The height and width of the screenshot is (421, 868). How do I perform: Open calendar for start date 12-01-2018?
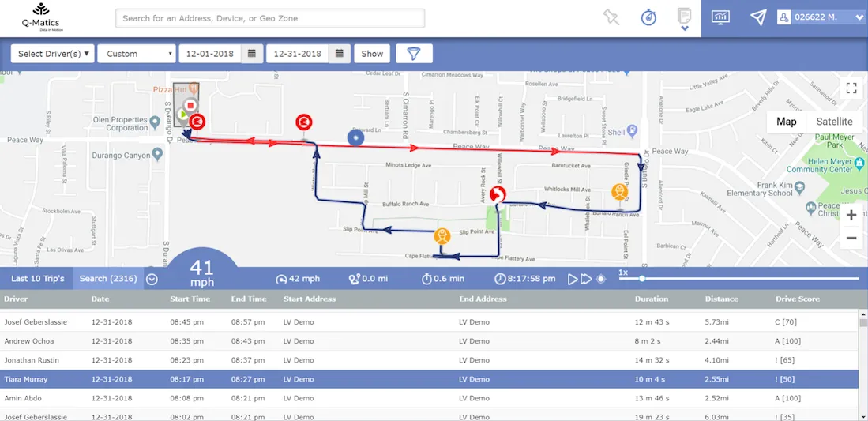(252, 54)
